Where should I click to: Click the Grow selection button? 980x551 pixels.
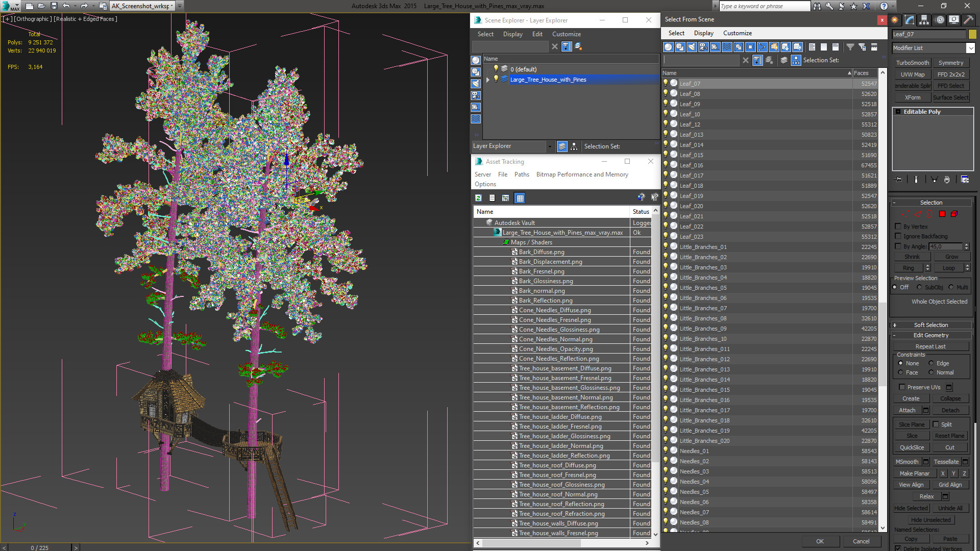(x=951, y=257)
